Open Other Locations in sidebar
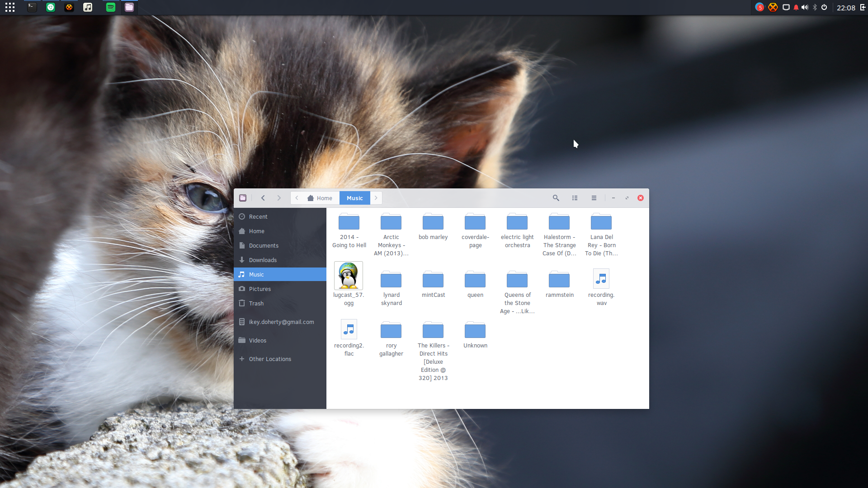The image size is (868, 488). coord(280,359)
